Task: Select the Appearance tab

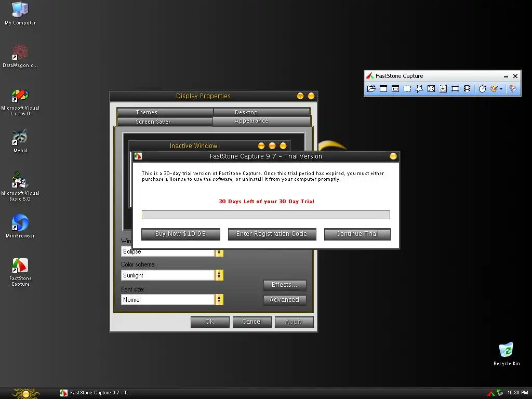Action: 262,121
